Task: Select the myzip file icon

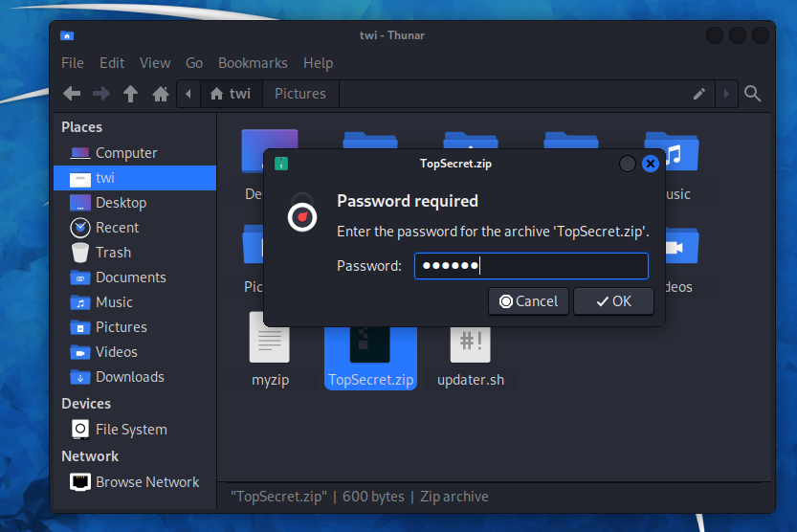Action: [269, 340]
